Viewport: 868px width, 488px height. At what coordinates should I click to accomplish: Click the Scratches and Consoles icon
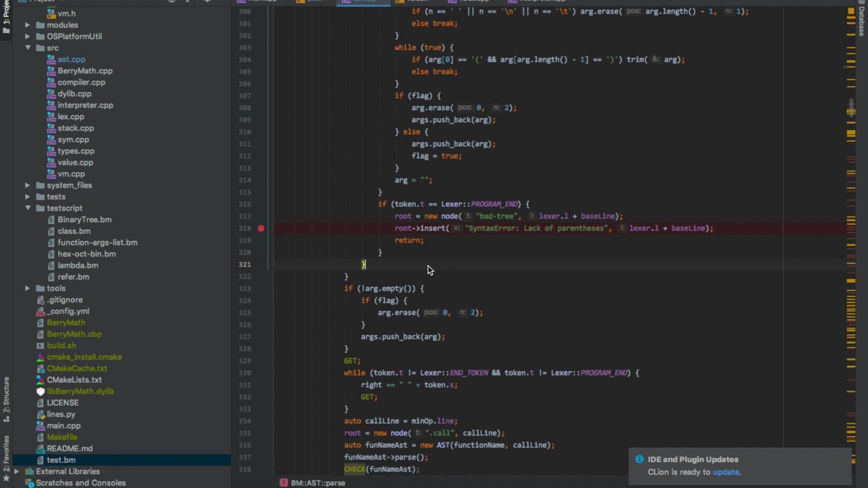point(29,483)
